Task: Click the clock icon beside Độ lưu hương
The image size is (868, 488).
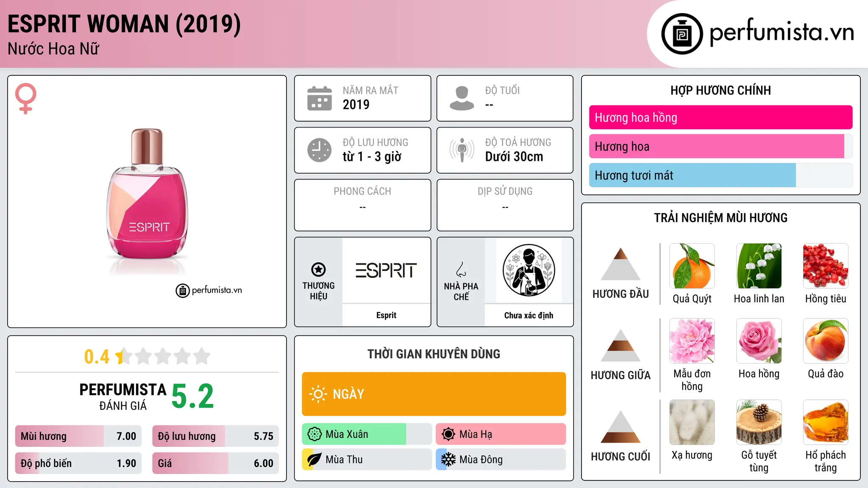Action: click(x=320, y=150)
